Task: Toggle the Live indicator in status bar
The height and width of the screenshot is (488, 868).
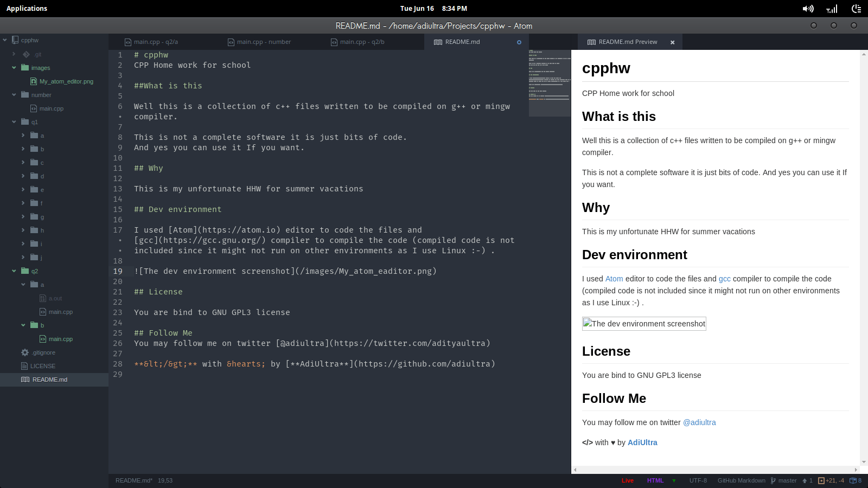Action: click(628, 480)
